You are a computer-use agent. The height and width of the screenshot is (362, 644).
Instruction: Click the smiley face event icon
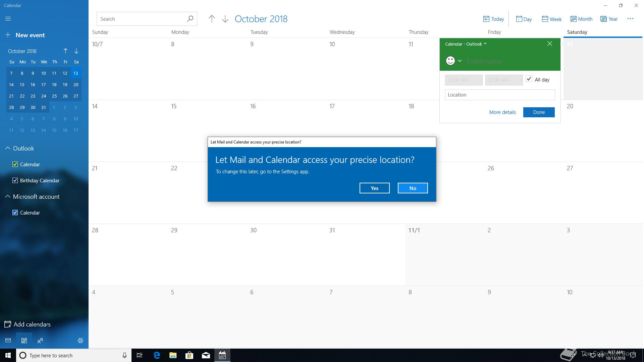coord(450,61)
